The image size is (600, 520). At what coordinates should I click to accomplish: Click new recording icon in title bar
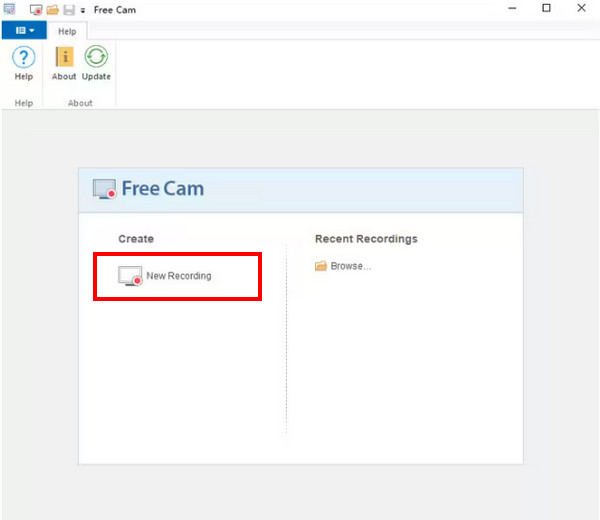tap(36, 10)
